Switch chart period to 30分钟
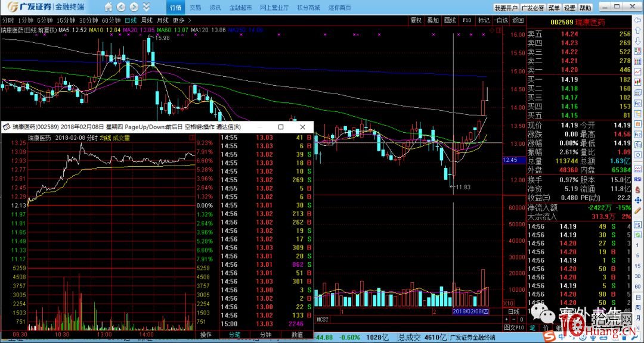This screenshot has height=343, width=644. 89,20
